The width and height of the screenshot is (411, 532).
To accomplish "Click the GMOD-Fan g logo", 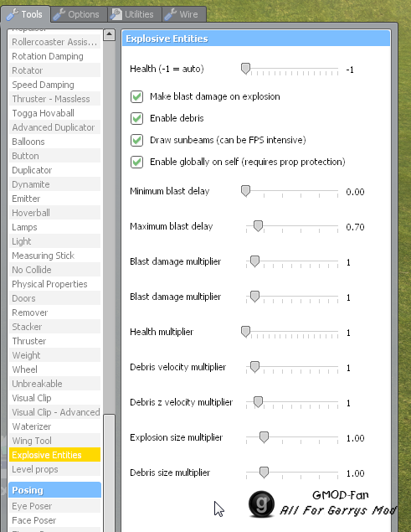I will 261,504.
